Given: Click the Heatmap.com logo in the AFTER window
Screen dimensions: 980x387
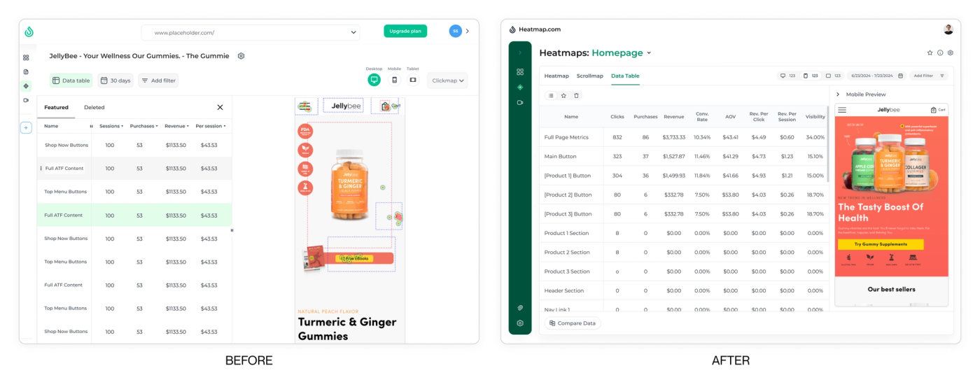Looking at the screenshot, I should pos(535,29).
